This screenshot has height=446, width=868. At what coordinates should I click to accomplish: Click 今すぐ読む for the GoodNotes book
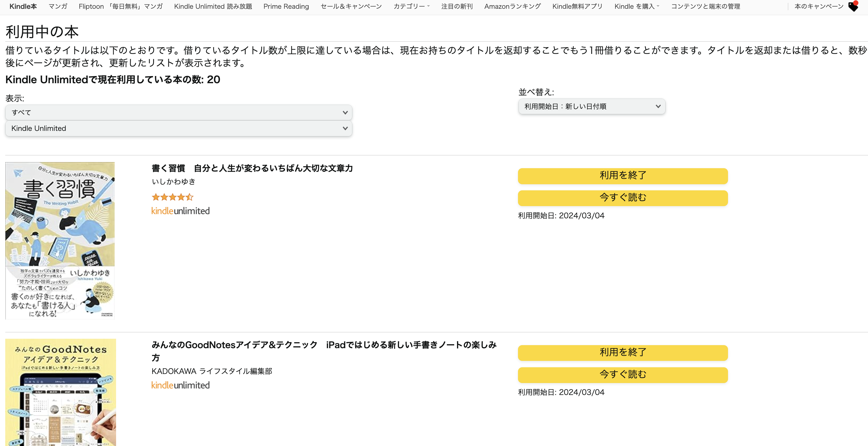click(x=623, y=375)
